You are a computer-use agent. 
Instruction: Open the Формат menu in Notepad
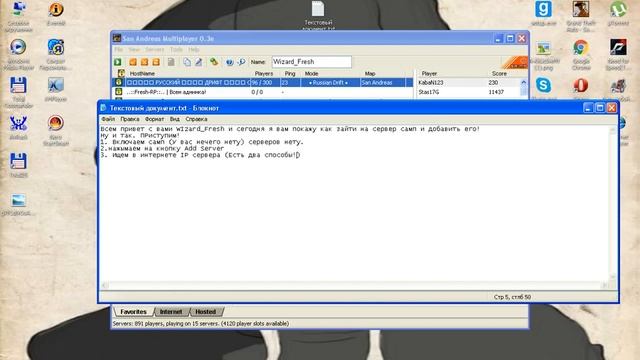coord(154,119)
